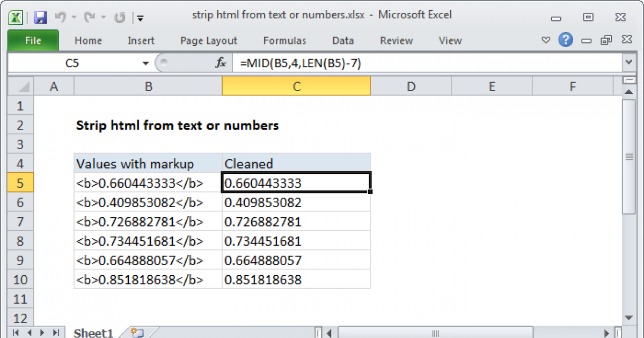
Task: Click the Insert Worksheet icon beside Sheet1
Action: click(x=136, y=333)
